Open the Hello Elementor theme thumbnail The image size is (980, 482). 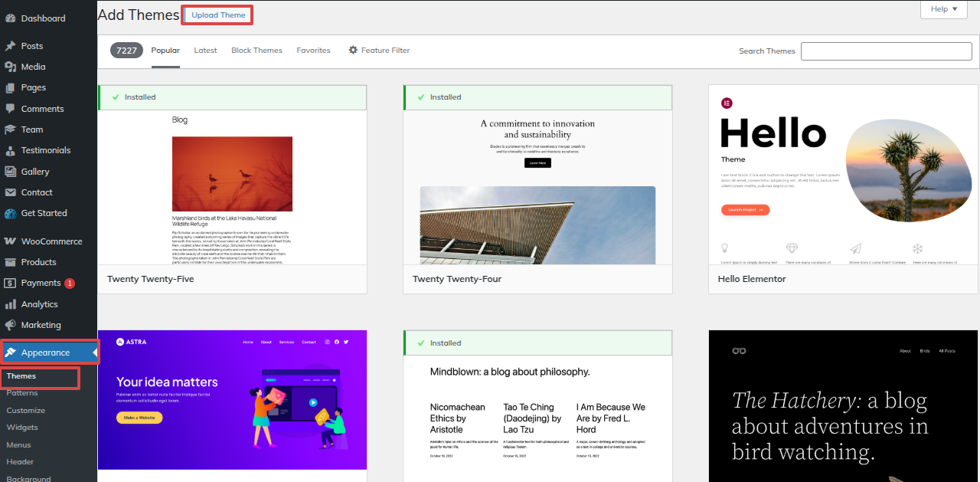click(843, 175)
